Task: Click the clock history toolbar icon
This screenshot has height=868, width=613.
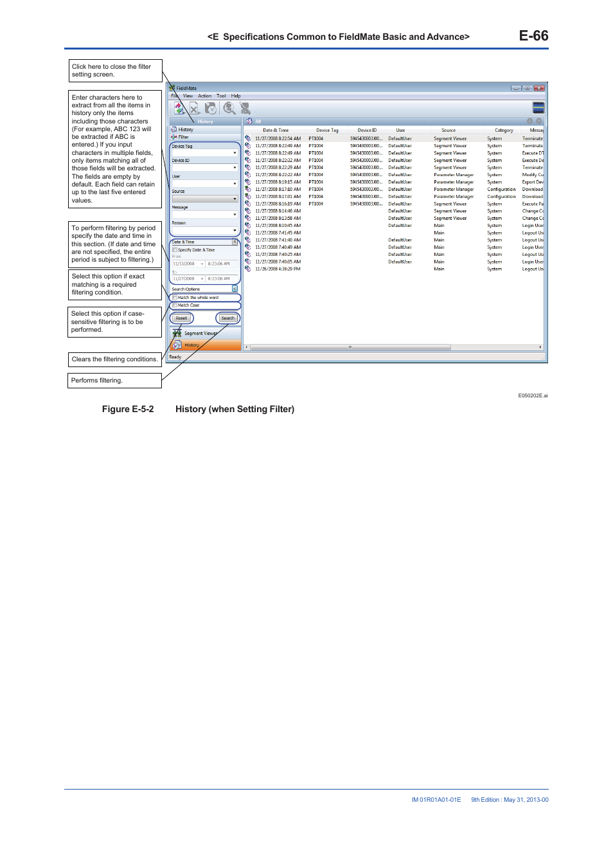Action: tap(210, 109)
